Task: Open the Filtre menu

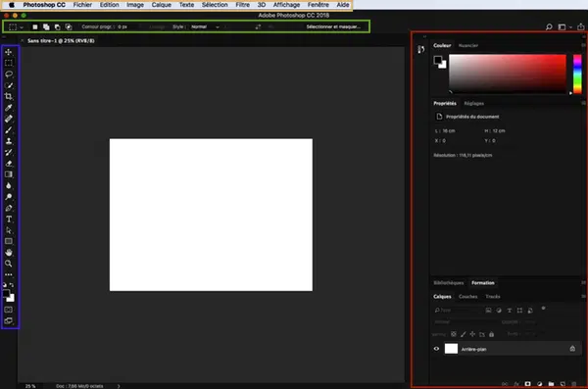Action: [x=243, y=5]
